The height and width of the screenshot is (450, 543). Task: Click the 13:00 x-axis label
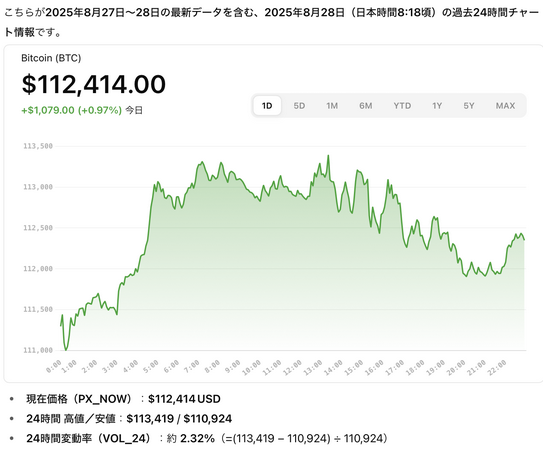coord(313,368)
